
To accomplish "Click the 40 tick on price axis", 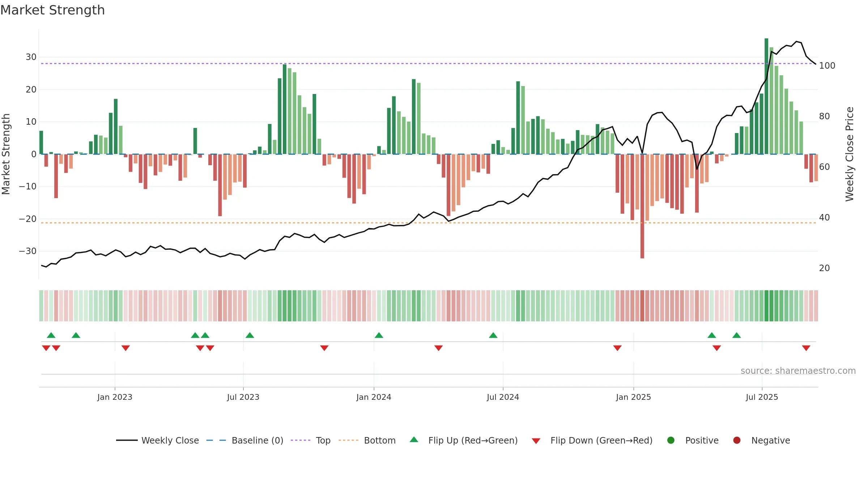I will [x=825, y=218].
